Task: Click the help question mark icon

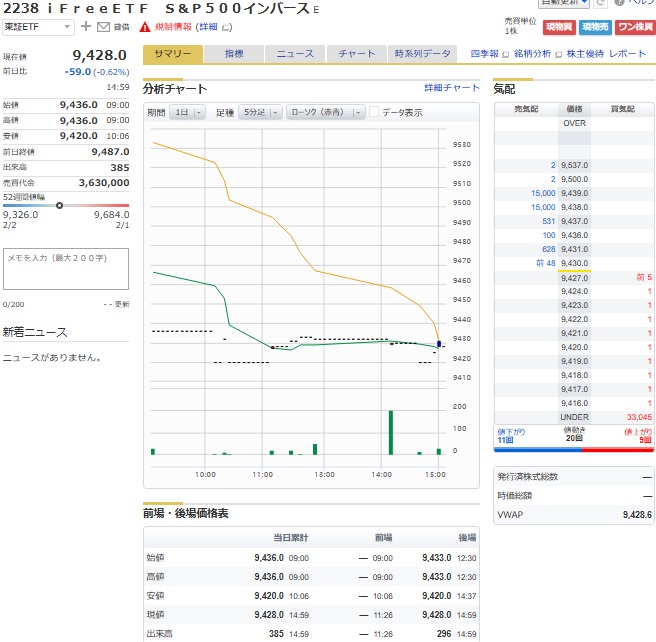Action: [619, 3]
